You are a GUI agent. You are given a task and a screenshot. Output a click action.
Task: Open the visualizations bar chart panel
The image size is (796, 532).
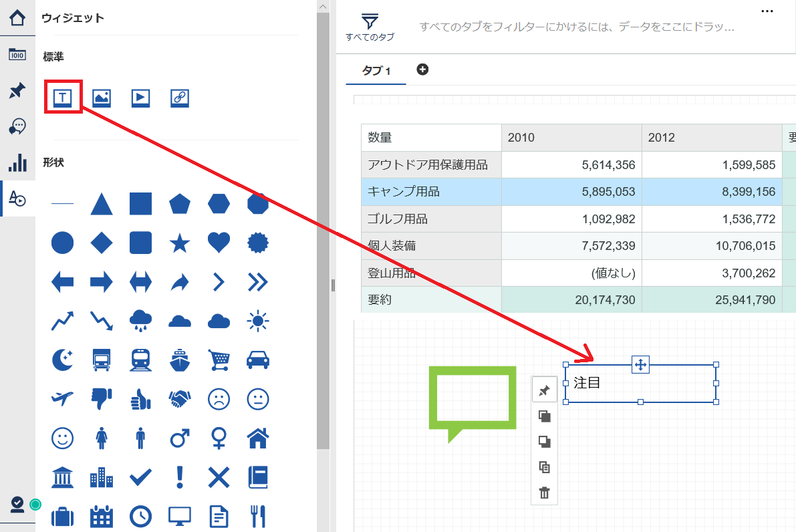click(17, 162)
